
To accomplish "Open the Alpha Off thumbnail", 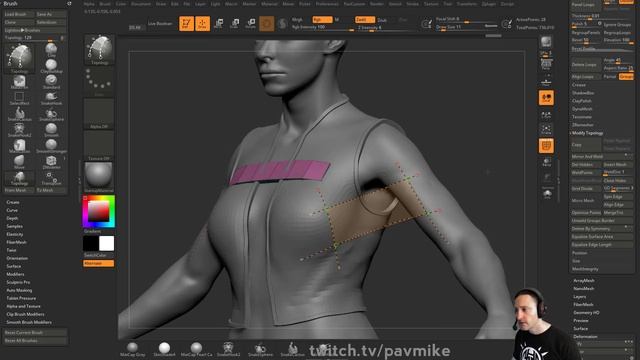I will (99, 114).
